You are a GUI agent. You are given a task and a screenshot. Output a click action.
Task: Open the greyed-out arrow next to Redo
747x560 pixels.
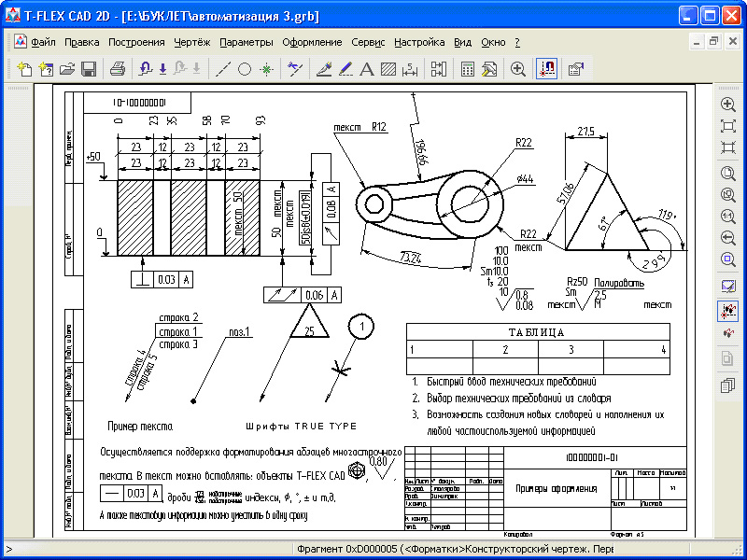point(197,69)
